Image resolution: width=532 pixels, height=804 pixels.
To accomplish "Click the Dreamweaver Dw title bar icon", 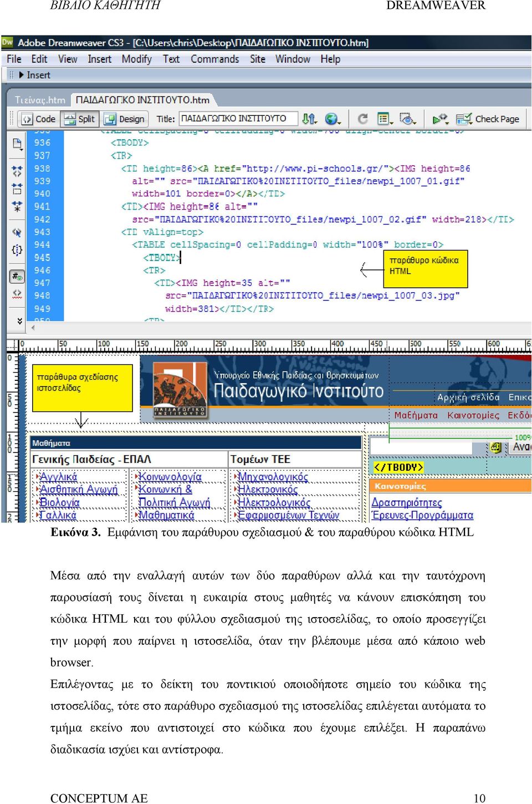I will click(7, 42).
